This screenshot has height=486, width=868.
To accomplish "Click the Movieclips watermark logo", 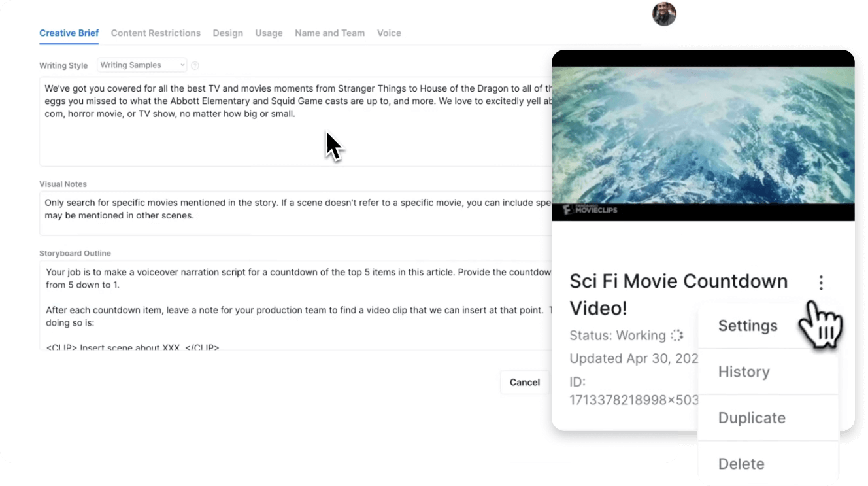I will [585, 210].
